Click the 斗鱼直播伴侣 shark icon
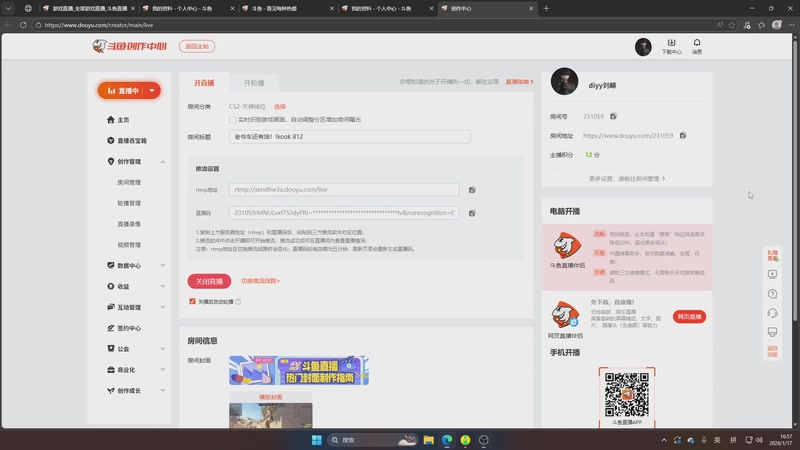 567,245
